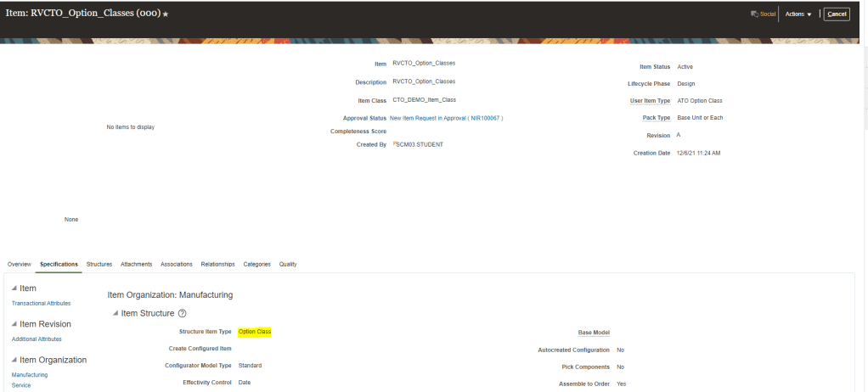Open the Relationships tab
This screenshot has width=868, height=392.
coord(217,264)
